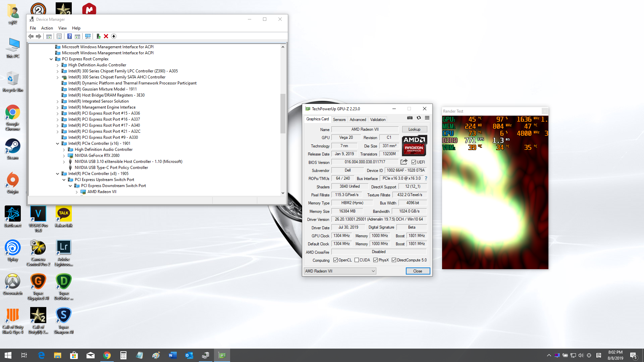The width and height of the screenshot is (644, 362).
Task: Click the blue Help icon in toolbar
Action: pos(69,36)
